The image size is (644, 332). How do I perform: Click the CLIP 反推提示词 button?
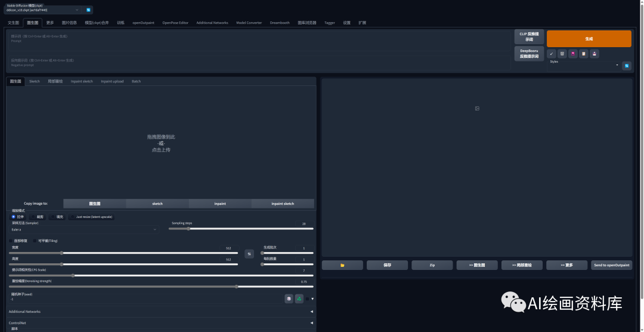coord(529,36)
